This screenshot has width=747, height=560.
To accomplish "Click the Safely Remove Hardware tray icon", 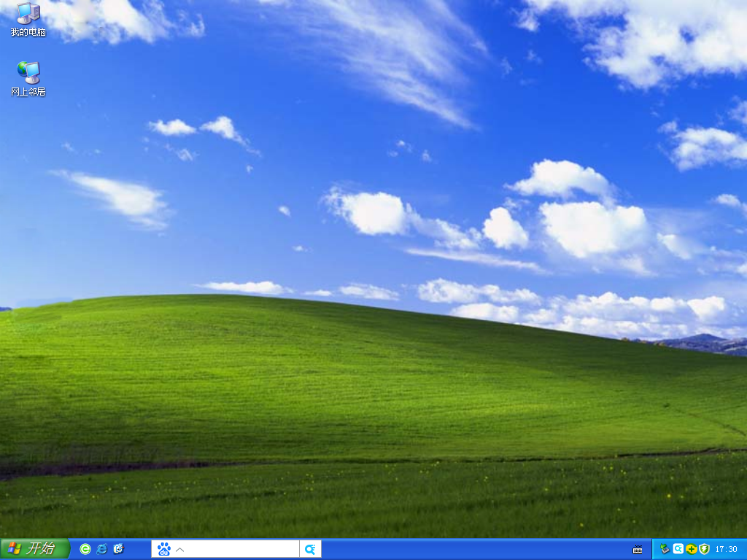I will 665,549.
